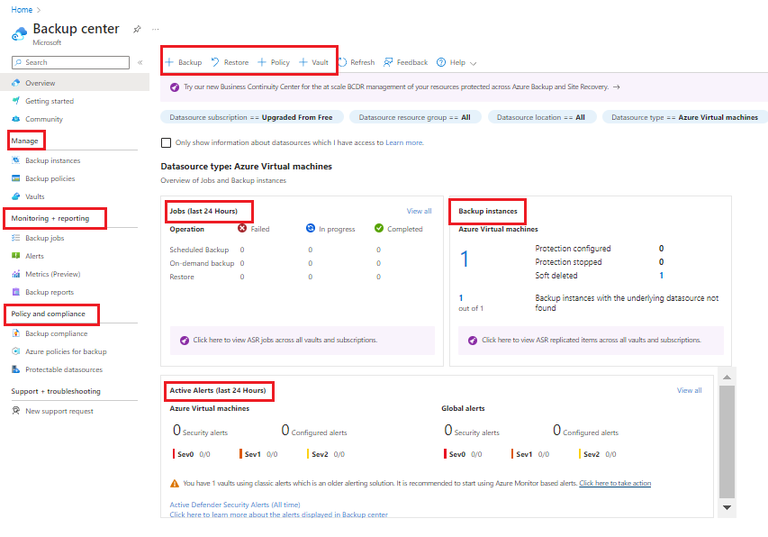
Task: Enable the only show accessible datasources checkbox
Action: (x=166, y=143)
